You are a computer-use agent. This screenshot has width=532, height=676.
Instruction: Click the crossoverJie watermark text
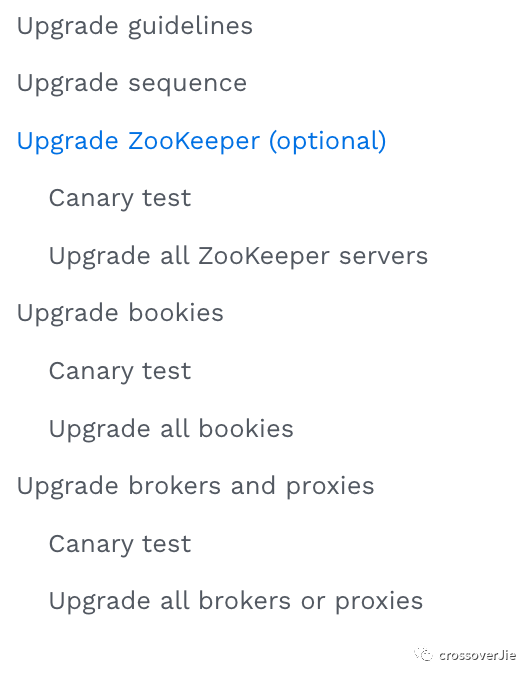pyautogui.click(x=477, y=655)
